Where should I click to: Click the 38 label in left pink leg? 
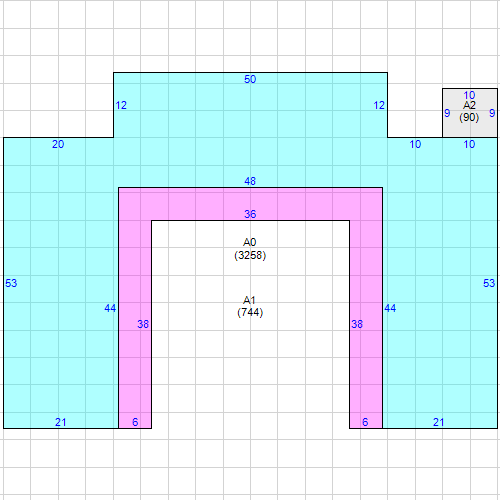143,324
